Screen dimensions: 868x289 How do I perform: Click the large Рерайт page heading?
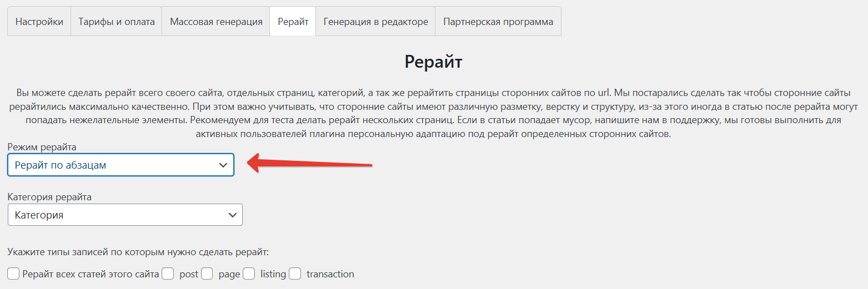433,62
